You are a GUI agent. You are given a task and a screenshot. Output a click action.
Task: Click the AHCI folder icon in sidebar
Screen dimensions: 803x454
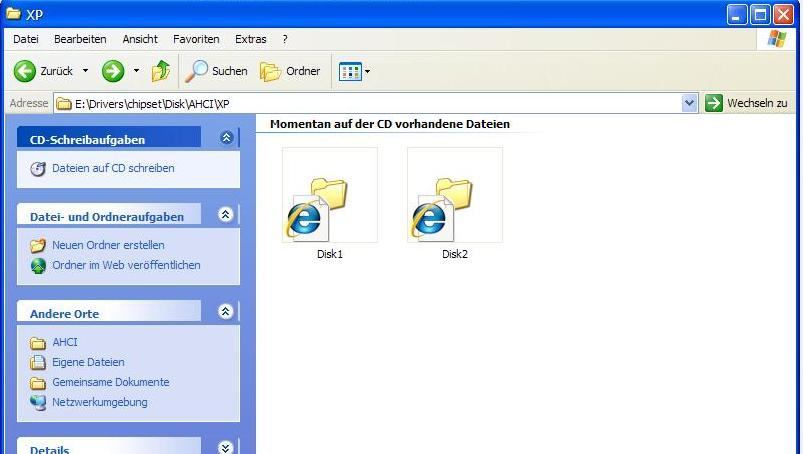click(x=37, y=342)
